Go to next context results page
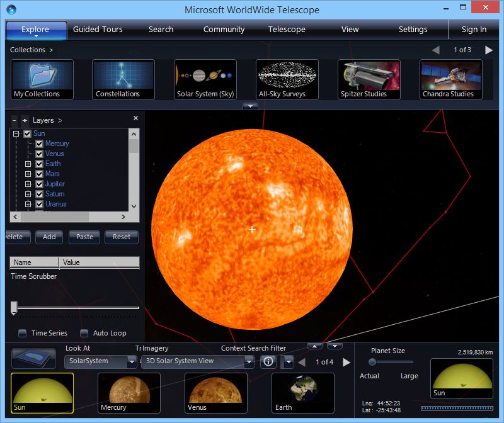The height and width of the screenshot is (423, 504). click(x=346, y=363)
